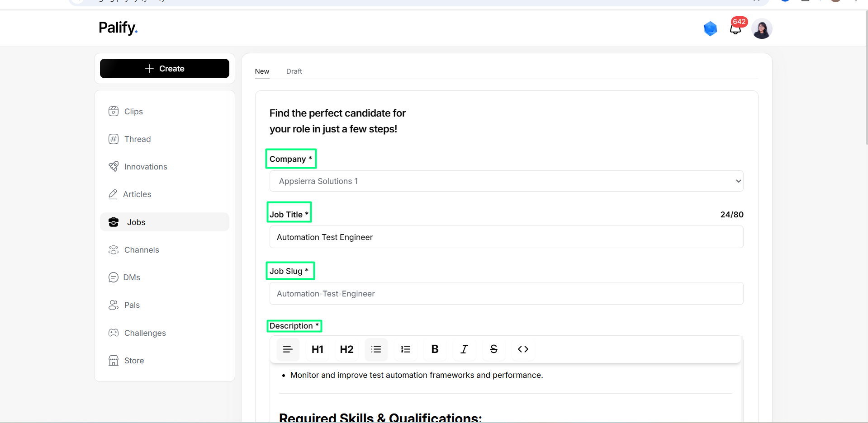Expand the Company dropdown showing Appsierra Solutions 1
The image size is (868, 423).
pyautogui.click(x=506, y=181)
